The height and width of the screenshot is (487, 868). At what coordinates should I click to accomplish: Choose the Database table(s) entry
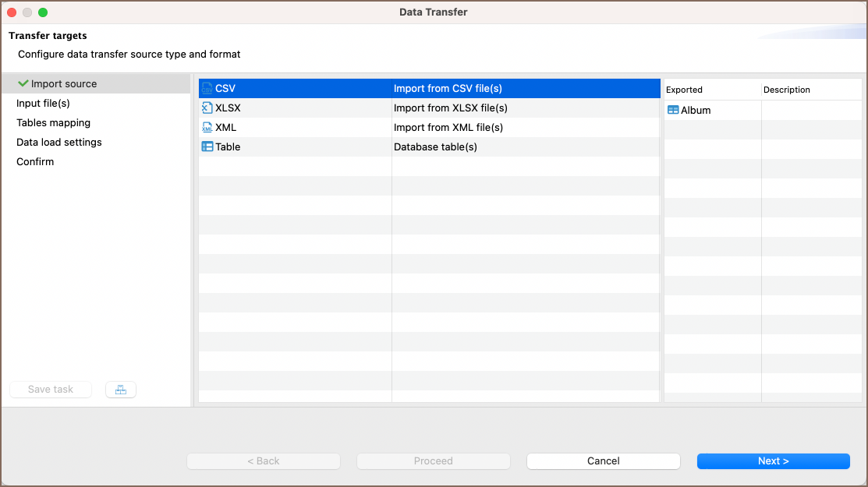click(435, 147)
